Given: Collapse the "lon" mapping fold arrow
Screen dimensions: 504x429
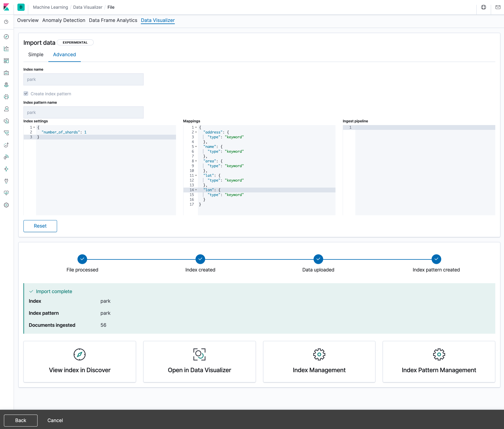Looking at the screenshot, I should tap(196, 190).
